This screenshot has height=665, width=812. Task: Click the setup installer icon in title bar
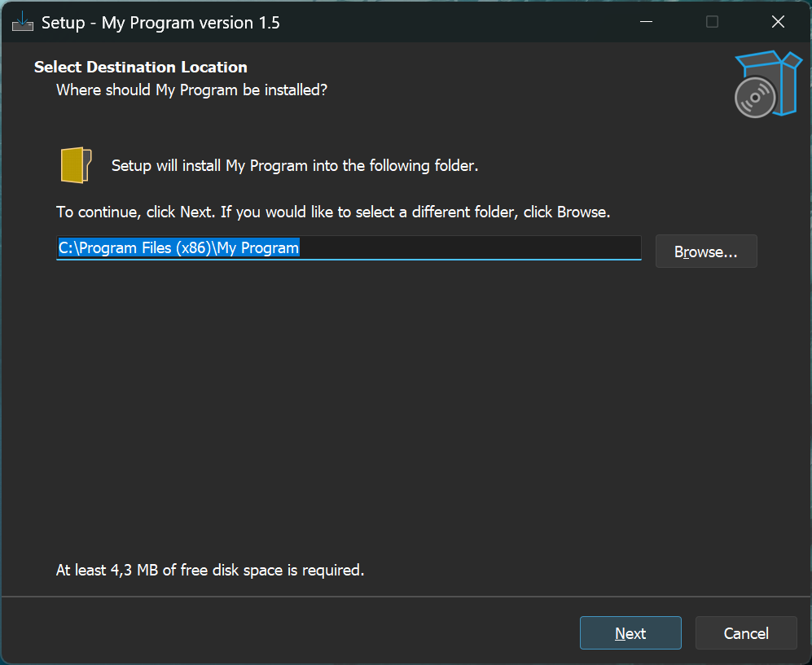point(22,22)
